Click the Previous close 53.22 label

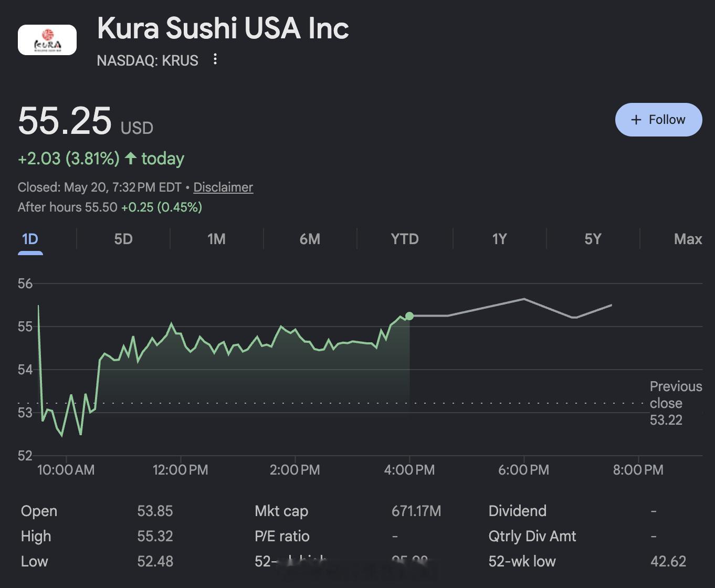676,403
